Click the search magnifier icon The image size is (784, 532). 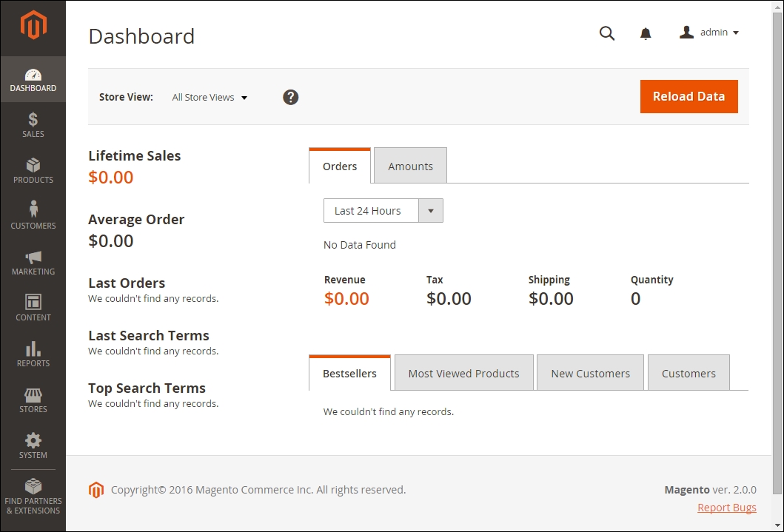[x=607, y=33]
